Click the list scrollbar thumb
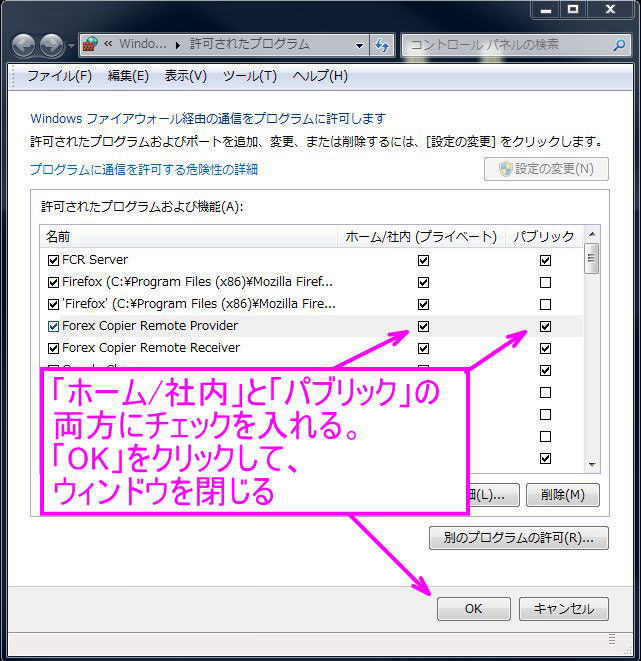Viewport: 641px width, 661px height. (x=592, y=258)
